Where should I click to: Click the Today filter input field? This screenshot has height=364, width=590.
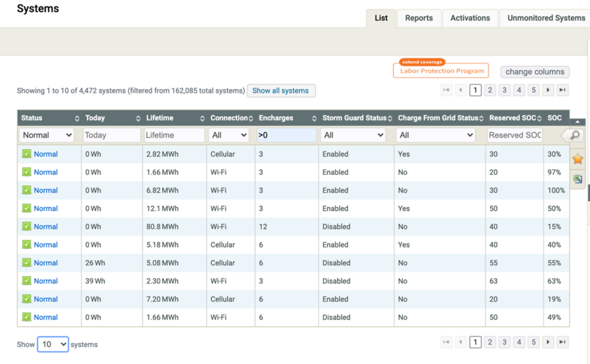click(x=112, y=135)
